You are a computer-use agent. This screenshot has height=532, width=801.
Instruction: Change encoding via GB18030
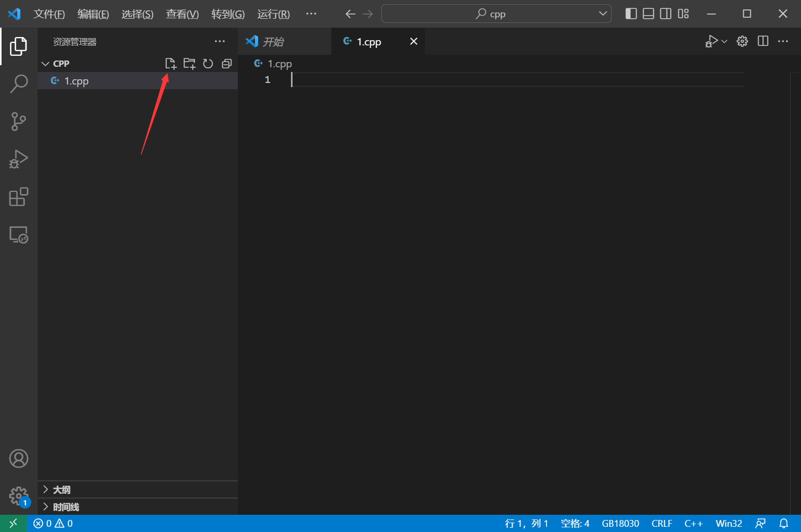(x=621, y=523)
